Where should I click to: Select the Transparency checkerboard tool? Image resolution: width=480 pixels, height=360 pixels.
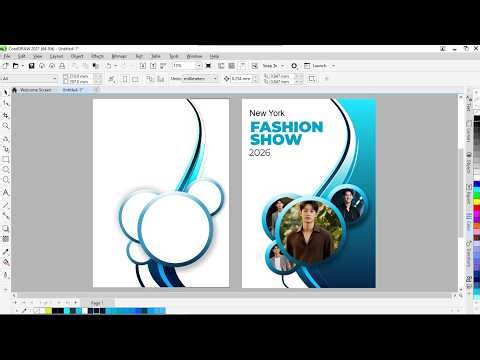click(6, 239)
